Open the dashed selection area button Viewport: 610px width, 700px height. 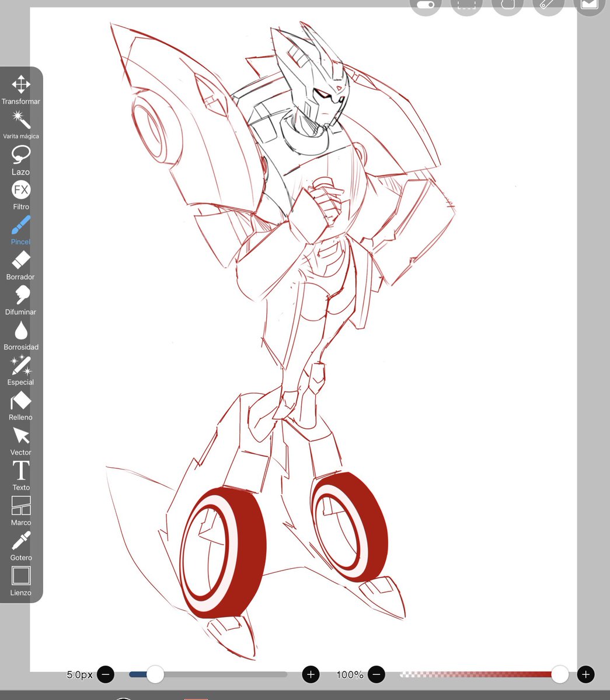(x=466, y=5)
